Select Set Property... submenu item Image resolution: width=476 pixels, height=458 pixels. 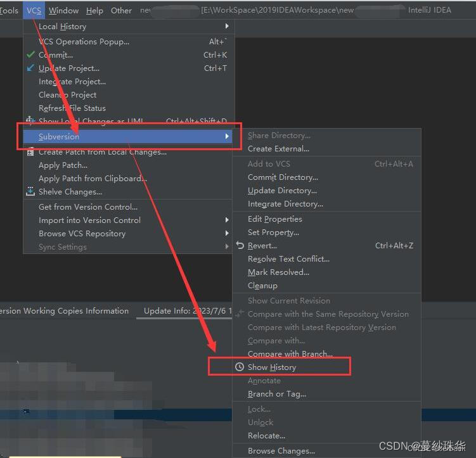click(x=326, y=232)
